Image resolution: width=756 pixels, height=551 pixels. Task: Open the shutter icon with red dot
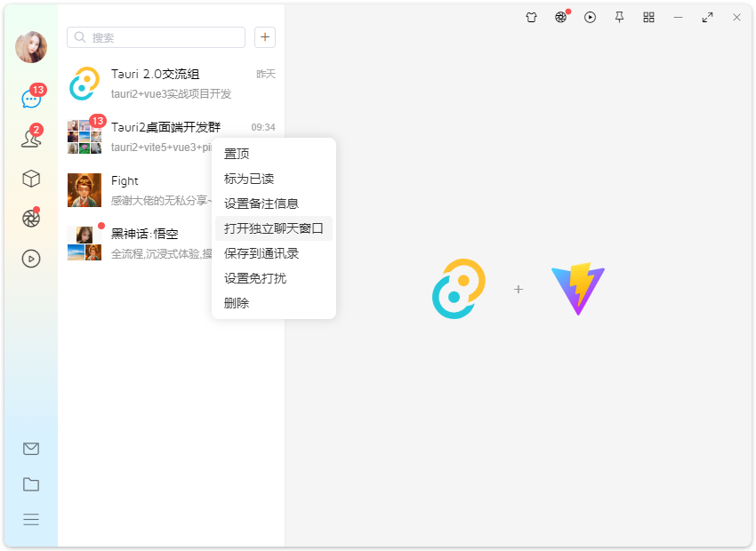[560, 17]
